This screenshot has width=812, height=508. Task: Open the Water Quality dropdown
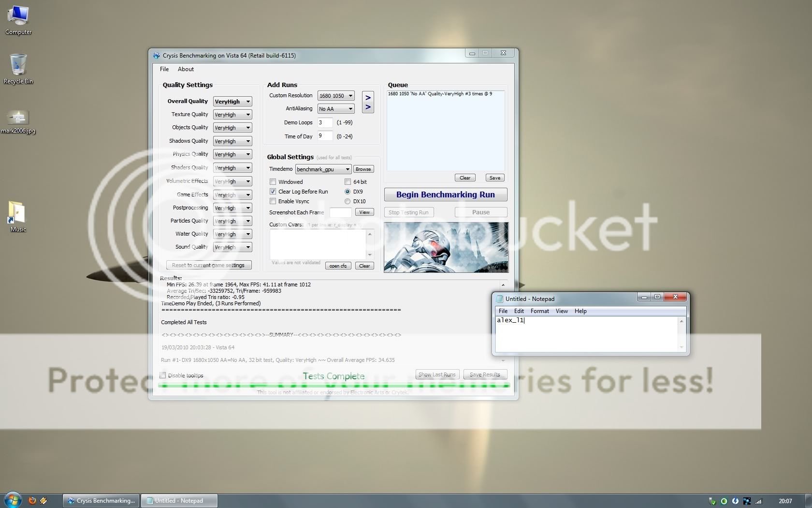coord(232,234)
